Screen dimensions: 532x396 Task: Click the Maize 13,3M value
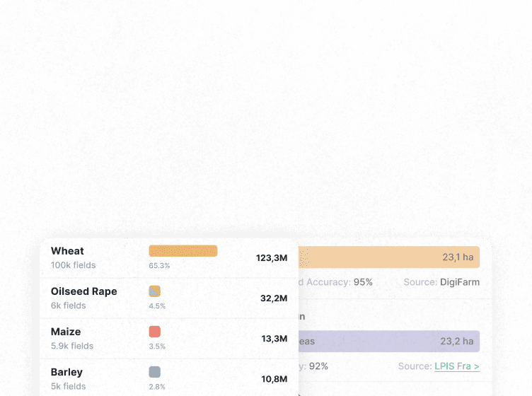(274, 339)
